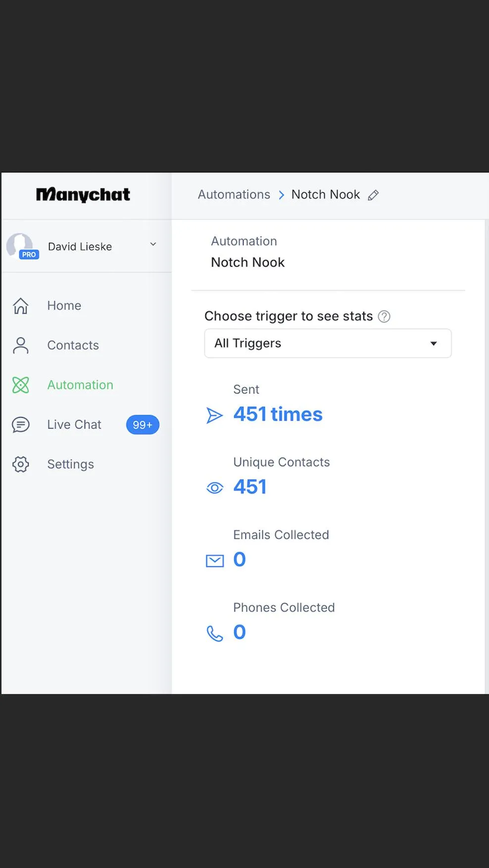489x868 pixels.
Task: Click the pencil icon to rename Notch Nook
Action: (x=373, y=195)
